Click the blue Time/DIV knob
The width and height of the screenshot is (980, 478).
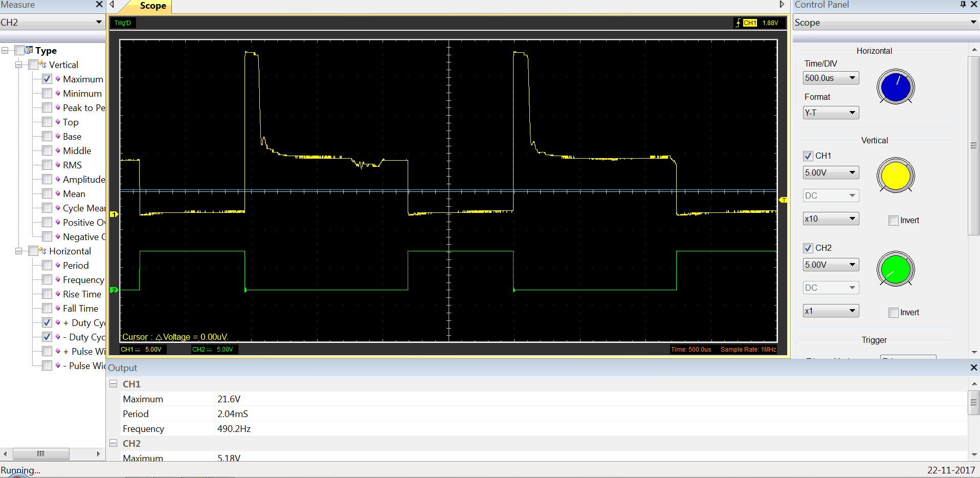pos(896,87)
